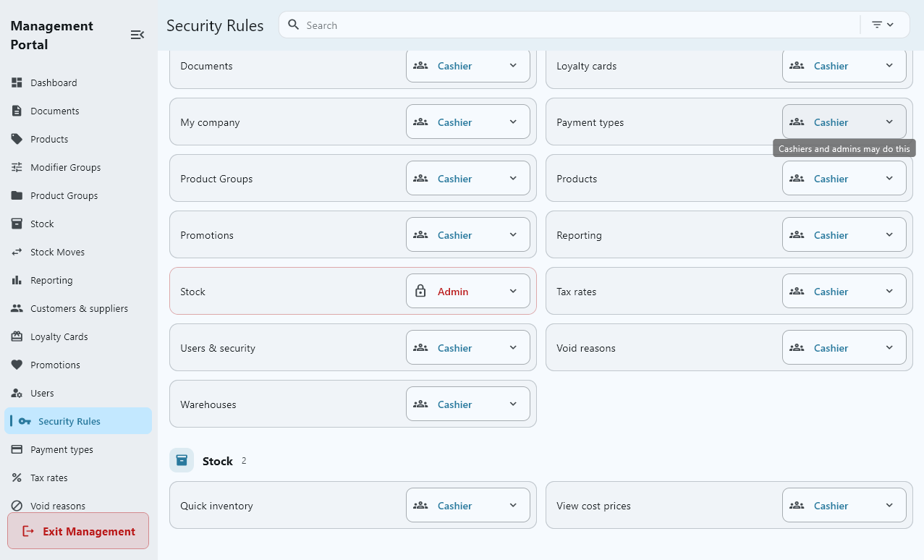Open the Payment types role dropdown
Viewport: 924px width, 560px height.
(x=844, y=122)
